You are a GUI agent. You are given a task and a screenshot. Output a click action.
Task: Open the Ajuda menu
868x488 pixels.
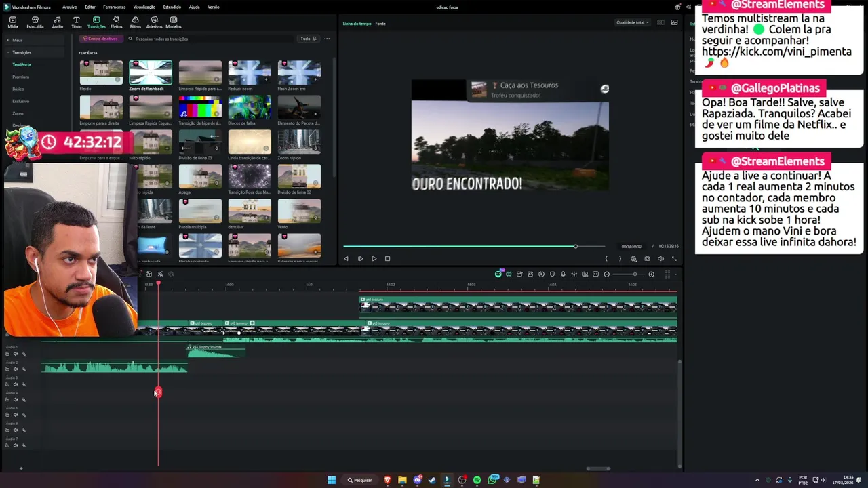point(194,7)
